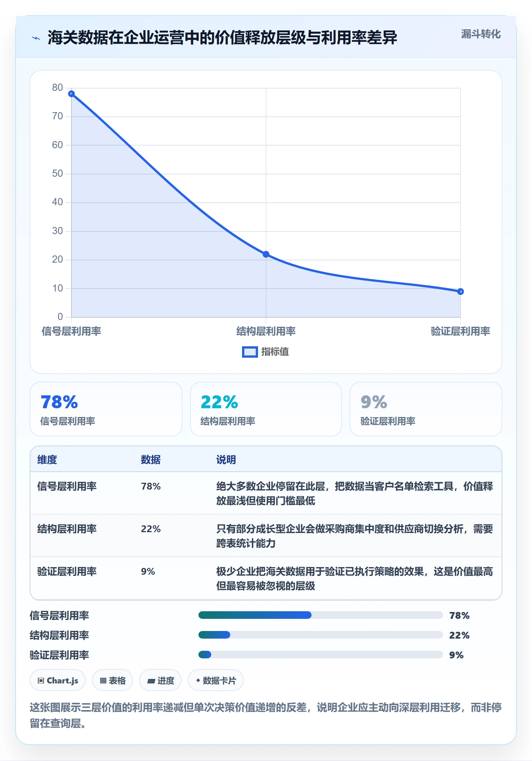Click the 78% cell in the table
Viewport: 532px width, 761px height.
tap(151, 486)
